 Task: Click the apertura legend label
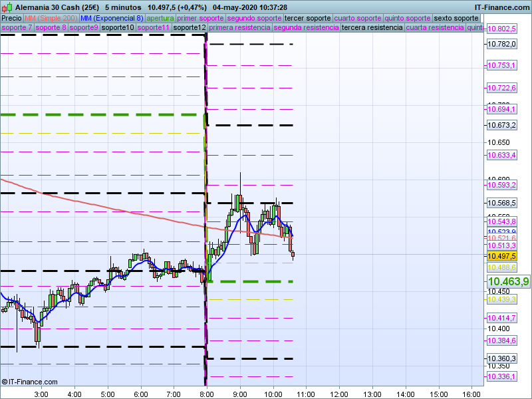tap(160, 19)
